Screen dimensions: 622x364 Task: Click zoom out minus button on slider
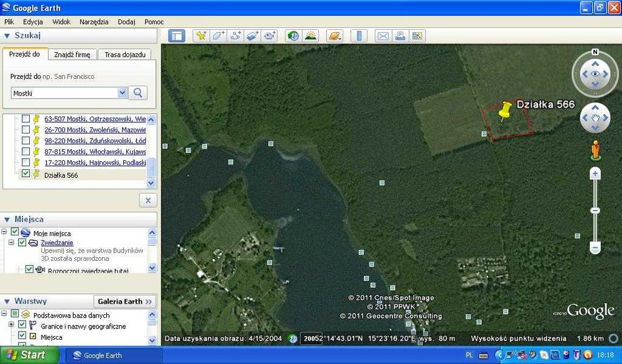(595, 248)
